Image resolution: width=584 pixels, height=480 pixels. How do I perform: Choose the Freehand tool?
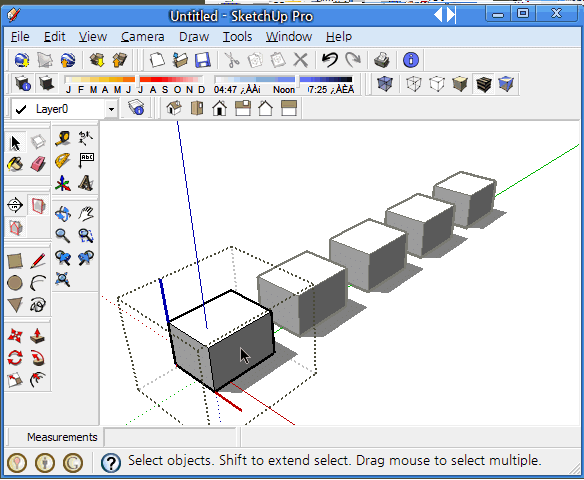[38, 305]
